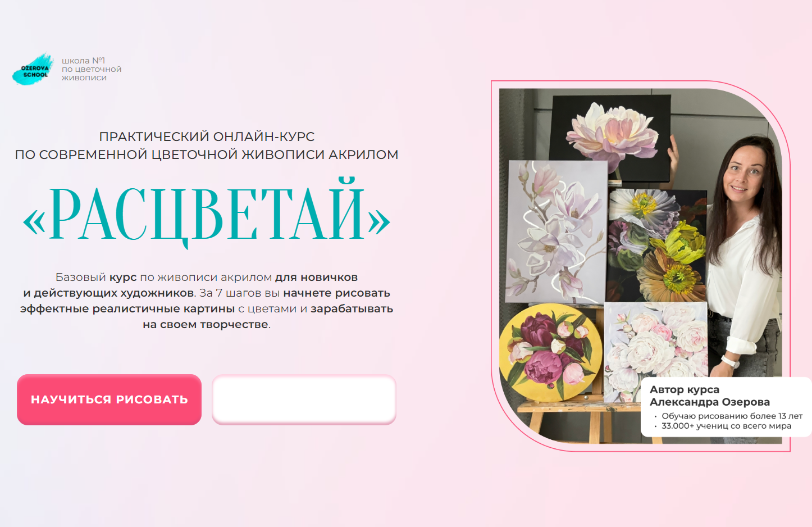
Task: Click the magnolia painting on lilac canvas
Action: (x=556, y=231)
